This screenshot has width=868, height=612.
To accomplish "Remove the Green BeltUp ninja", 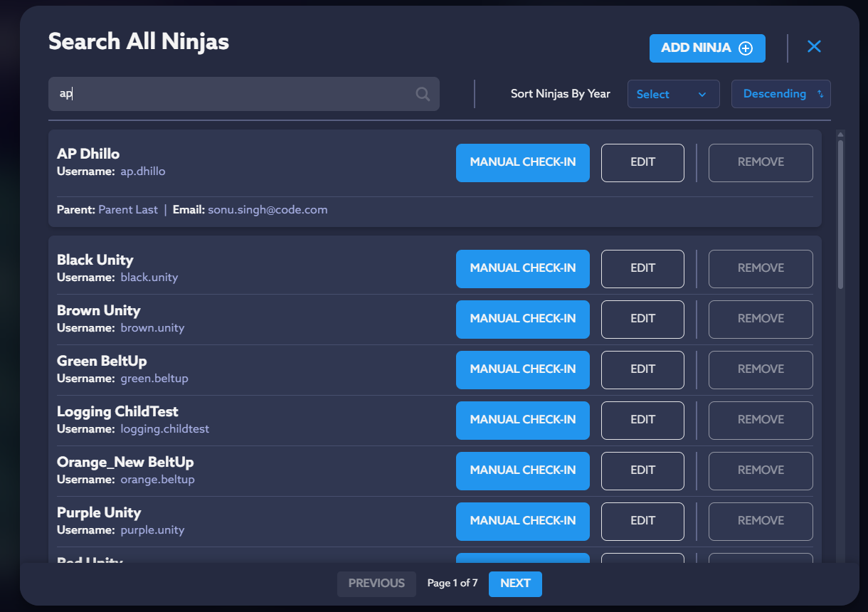I will click(760, 369).
